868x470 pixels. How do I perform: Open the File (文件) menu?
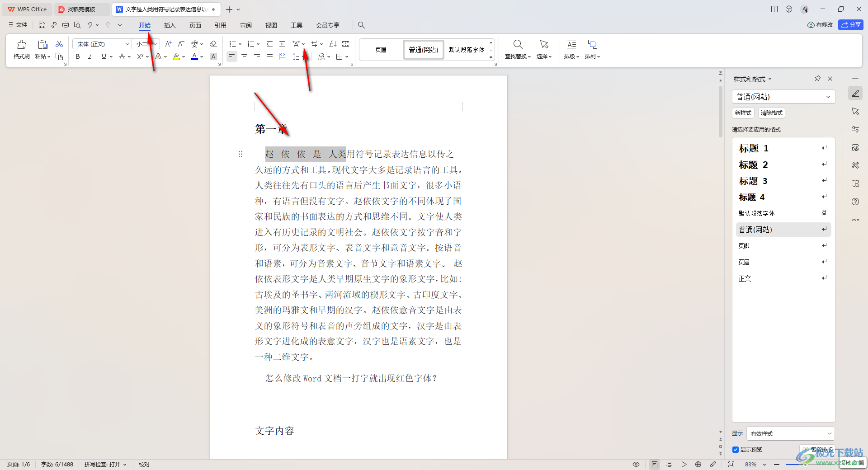[18, 25]
